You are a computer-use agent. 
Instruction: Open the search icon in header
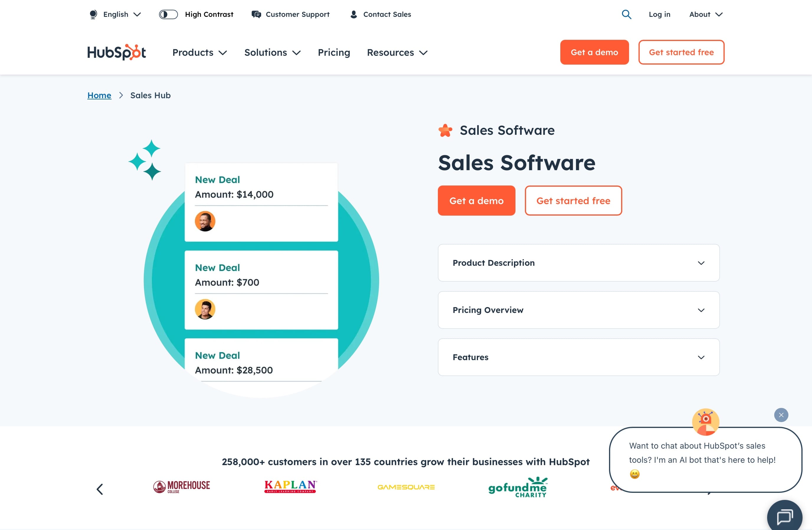626,14
